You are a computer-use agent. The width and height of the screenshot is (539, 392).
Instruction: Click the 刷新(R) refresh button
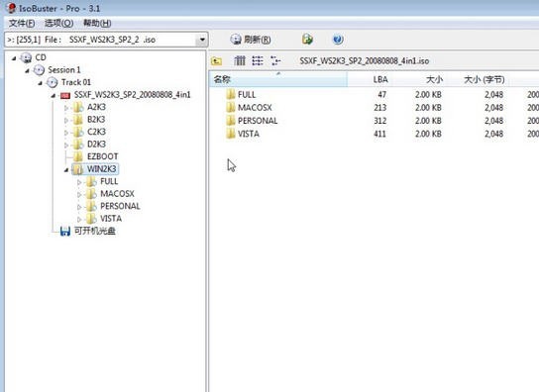tap(251, 40)
